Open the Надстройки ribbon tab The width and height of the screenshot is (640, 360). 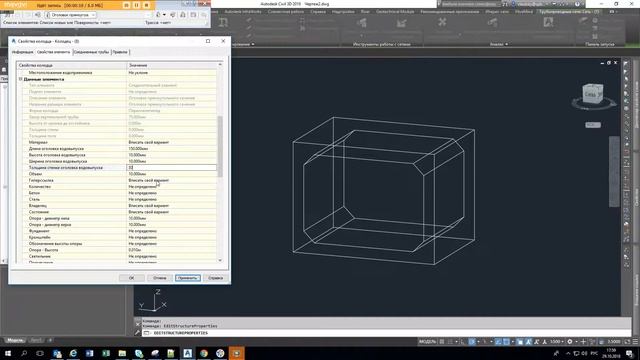pos(343,12)
